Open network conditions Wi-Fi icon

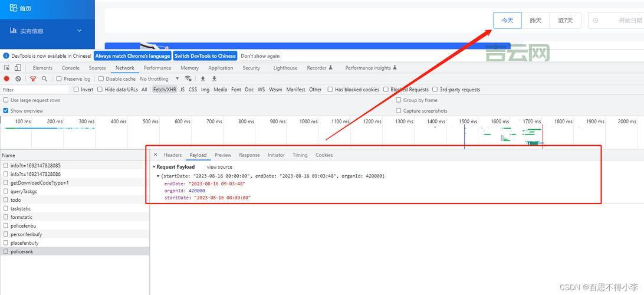pos(188,78)
